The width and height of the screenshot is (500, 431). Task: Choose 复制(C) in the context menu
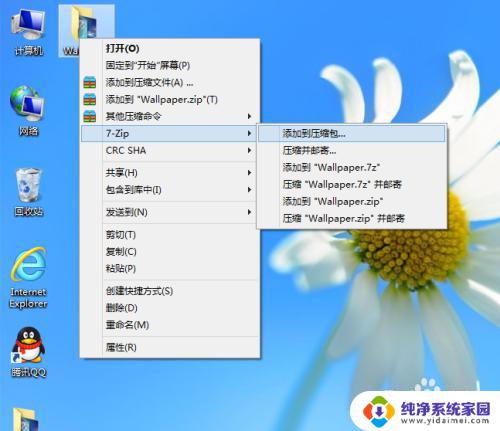[170, 252]
